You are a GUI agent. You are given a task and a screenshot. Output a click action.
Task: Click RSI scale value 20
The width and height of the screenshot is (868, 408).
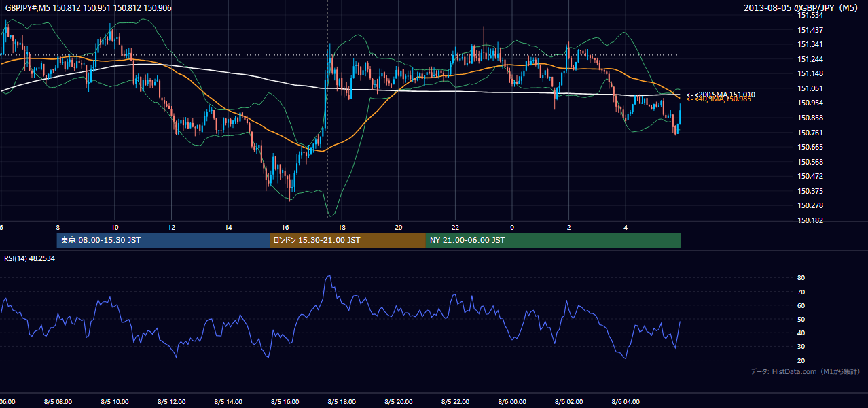[x=801, y=360]
